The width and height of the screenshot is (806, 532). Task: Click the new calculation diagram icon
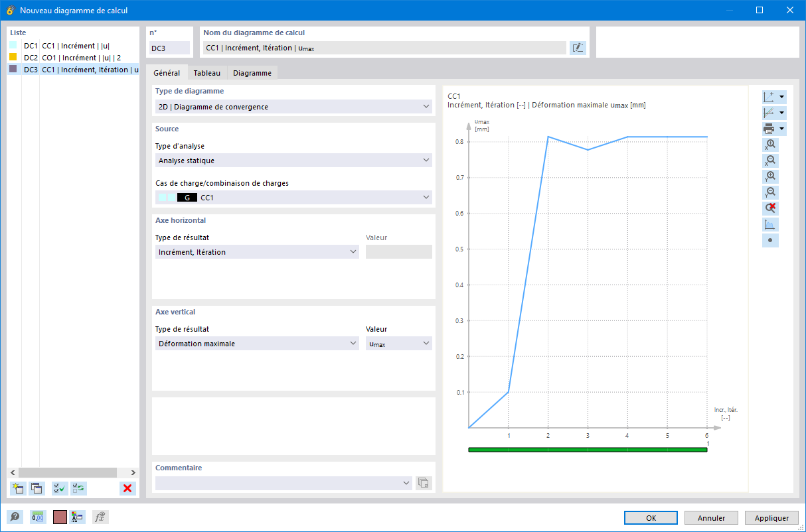pyautogui.click(x=18, y=488)
